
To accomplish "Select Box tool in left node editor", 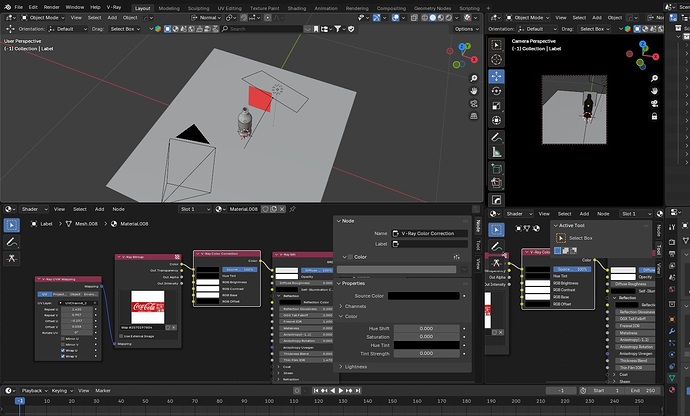I will [12, 225].
